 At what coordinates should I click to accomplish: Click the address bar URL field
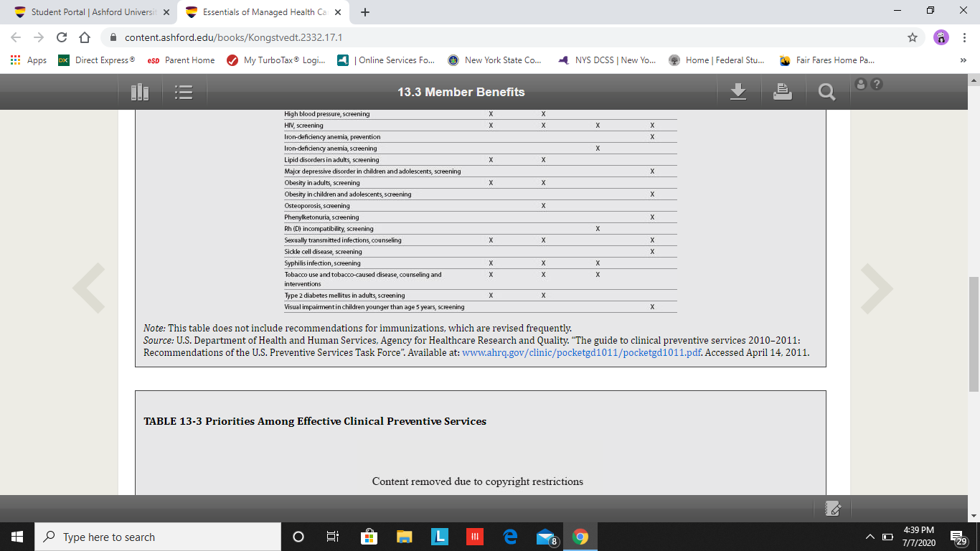pyautogui.click(x=502, y=37)
